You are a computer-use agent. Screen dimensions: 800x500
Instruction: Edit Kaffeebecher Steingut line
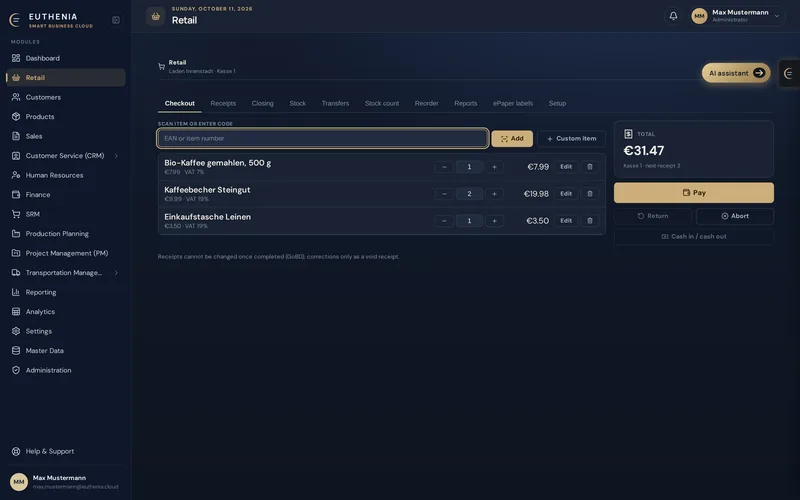pos(566,194)
